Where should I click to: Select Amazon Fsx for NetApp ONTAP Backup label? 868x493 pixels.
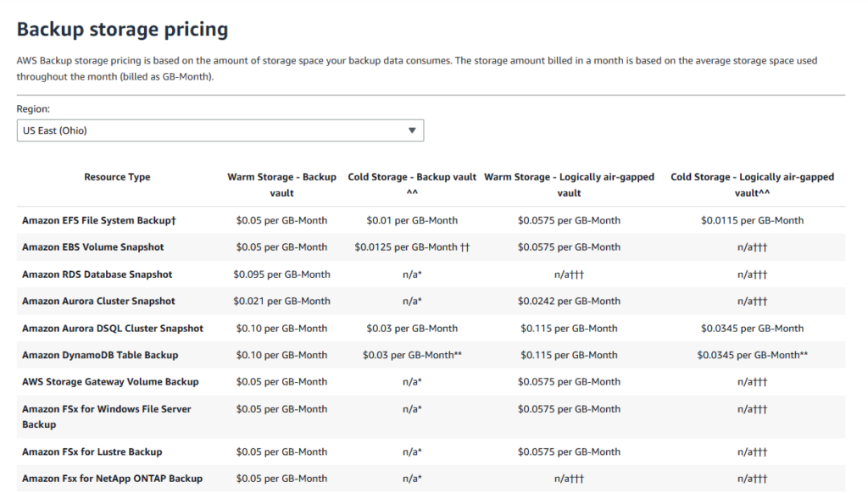[x=113, y=479]
